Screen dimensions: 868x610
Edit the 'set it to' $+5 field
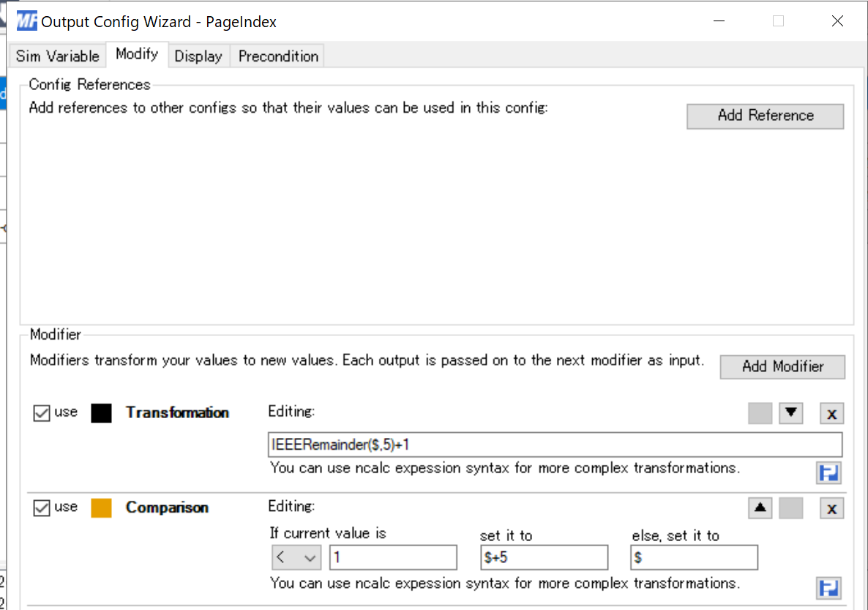click(x=545, y=557)
